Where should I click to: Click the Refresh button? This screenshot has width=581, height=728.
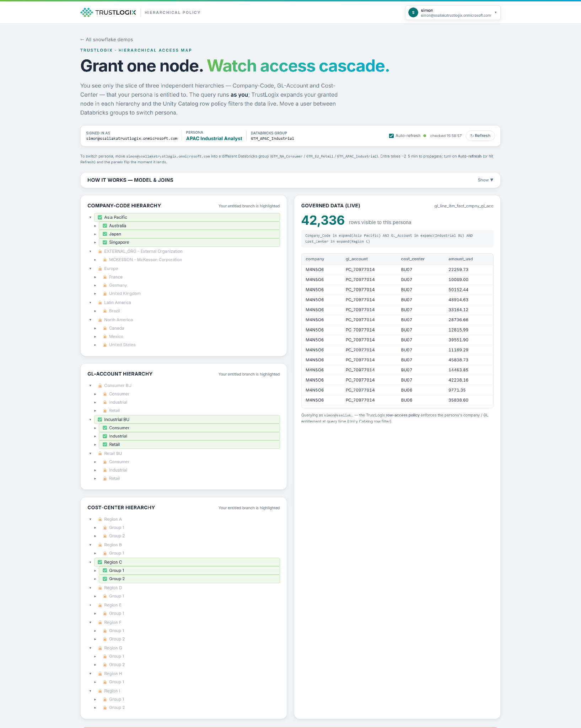480,136
